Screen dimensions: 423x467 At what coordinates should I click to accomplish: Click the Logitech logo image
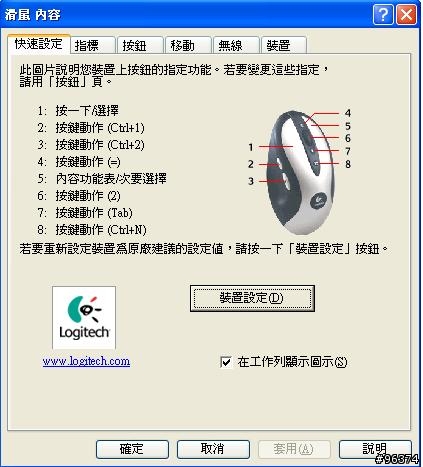tap(84, 318)
